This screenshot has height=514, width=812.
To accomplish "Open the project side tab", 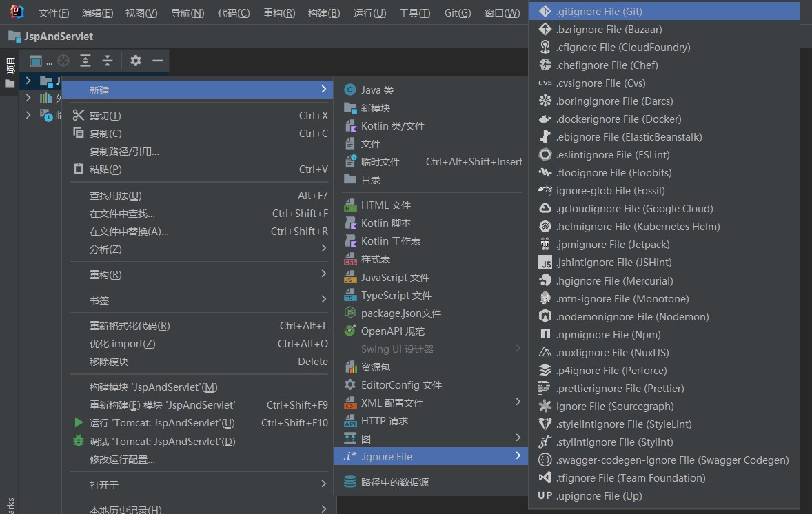I will coord(10,72).
